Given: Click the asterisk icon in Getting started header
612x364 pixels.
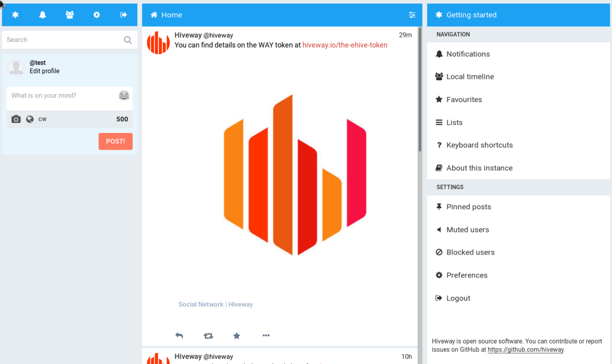Looking at the screenshot, I should (x=439, y=15).
